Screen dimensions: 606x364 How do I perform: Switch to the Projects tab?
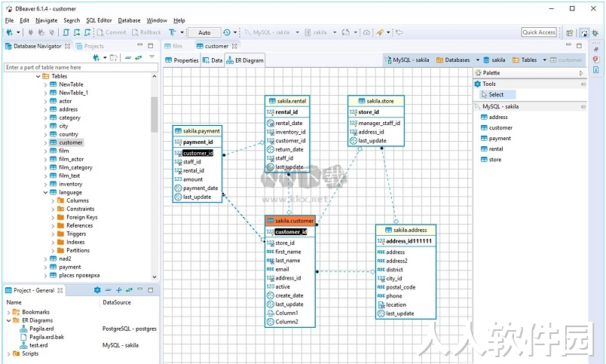[90, 46]
